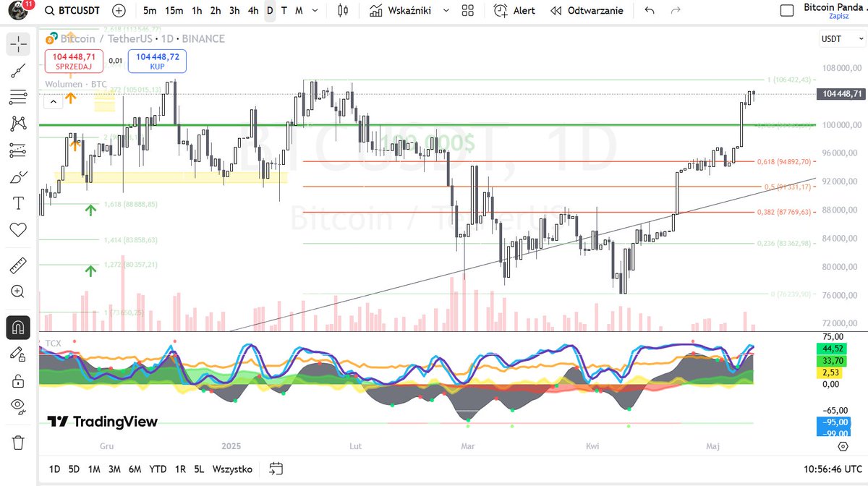Select the crosshair cursor tool
This screenshot has height=486, width=868.
(x=18, y=43)
